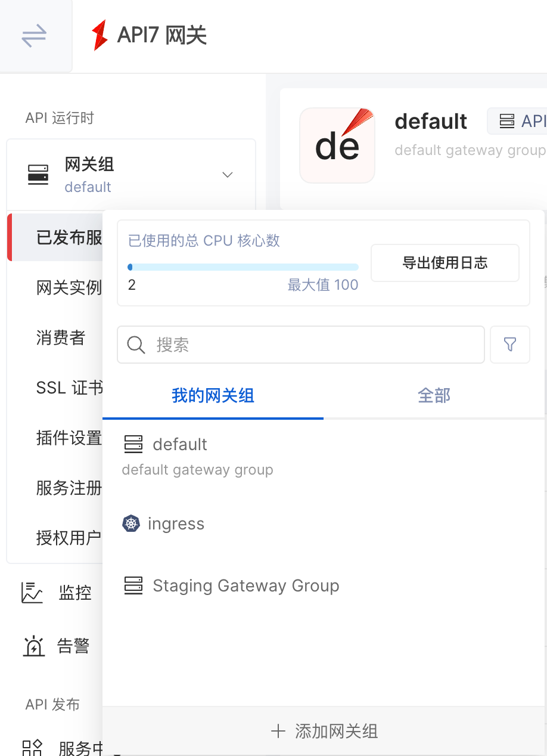The width and height of the screenshot is (547, 756).
Task: Open the 监控 monitoring chart icon
Action: click(32, 593)
